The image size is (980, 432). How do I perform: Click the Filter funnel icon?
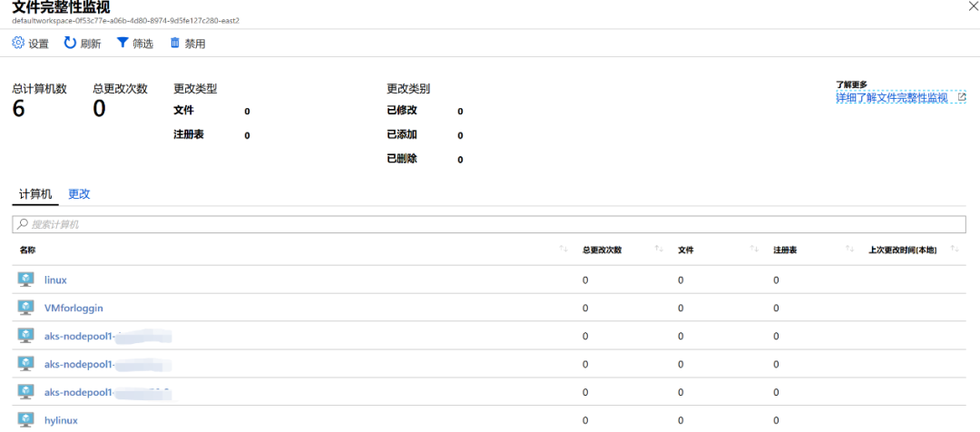122,43
